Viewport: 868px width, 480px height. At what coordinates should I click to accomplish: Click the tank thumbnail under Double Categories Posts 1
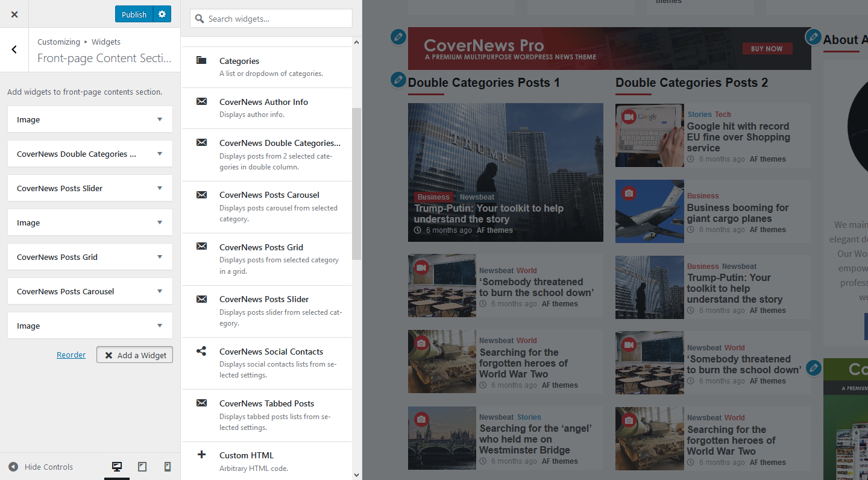pyautogui.click(x=442, y=362)
